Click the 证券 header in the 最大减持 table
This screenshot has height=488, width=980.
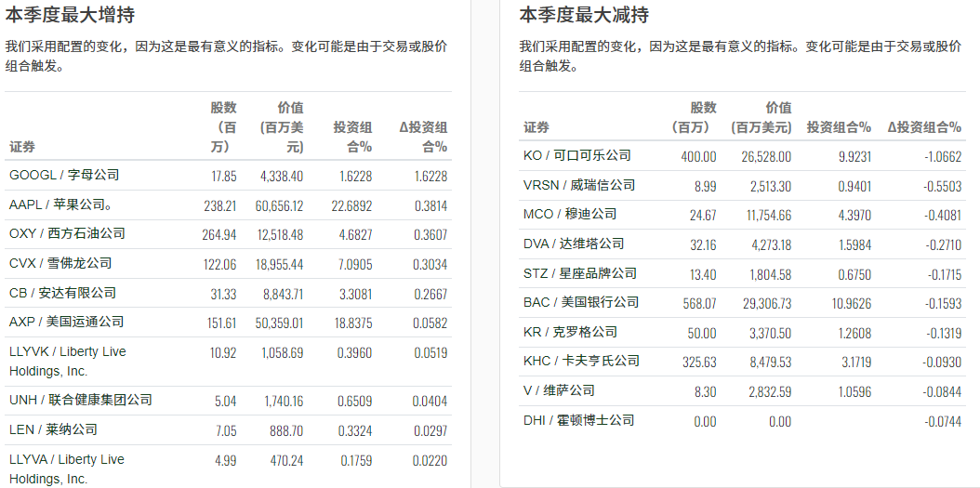pos(536,127)
